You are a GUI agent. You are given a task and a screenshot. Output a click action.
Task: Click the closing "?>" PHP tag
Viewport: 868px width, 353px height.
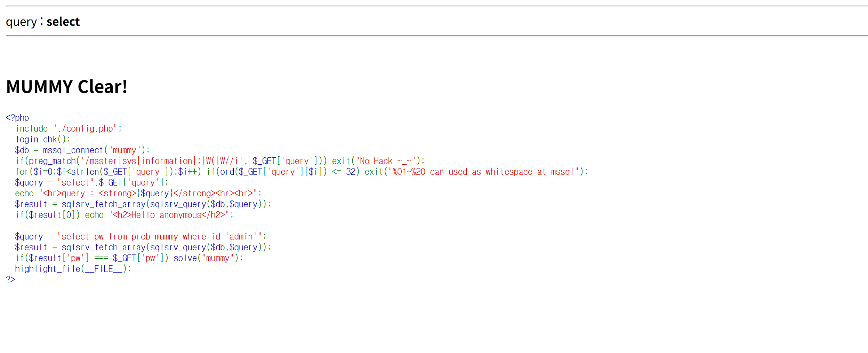[x=10, y=280]
